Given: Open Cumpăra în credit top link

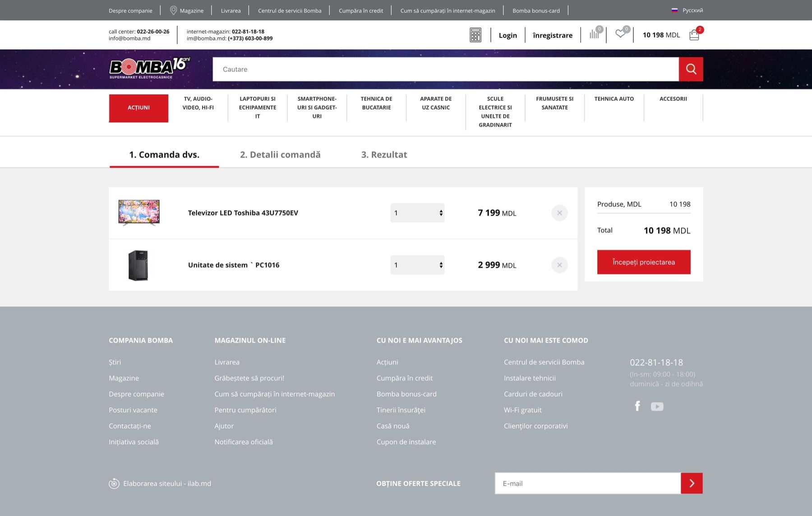Looking at the screenshot, I should point(361,10).
